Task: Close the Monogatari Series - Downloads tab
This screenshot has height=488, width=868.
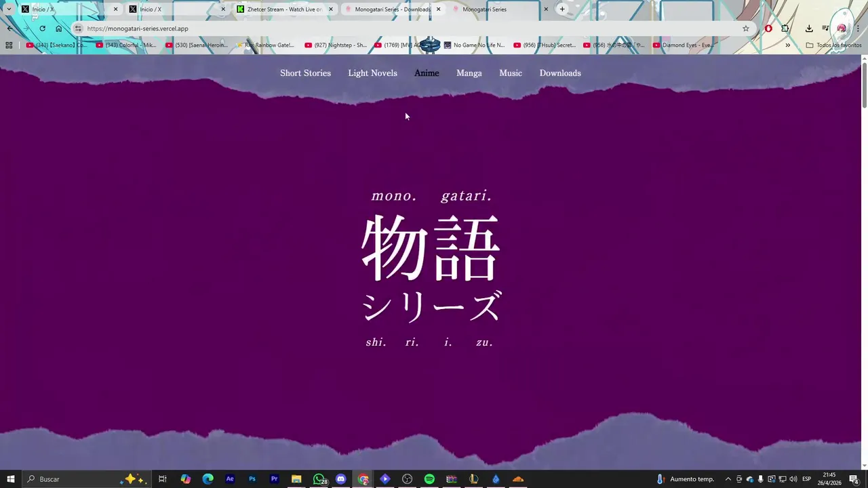Action: click(x=438, y=9)
